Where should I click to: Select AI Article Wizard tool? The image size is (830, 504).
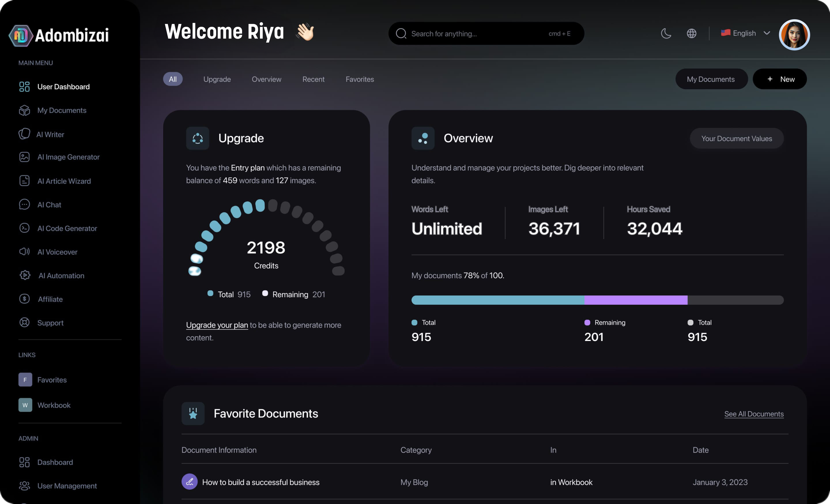click(x=64, y=181)
